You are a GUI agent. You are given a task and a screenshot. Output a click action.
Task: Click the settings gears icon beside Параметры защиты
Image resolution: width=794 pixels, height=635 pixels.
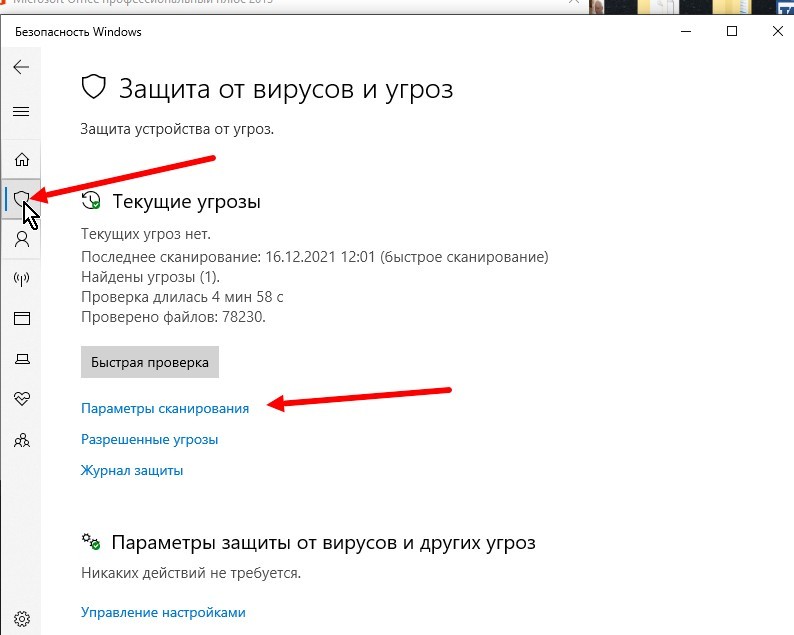(91, 541)
